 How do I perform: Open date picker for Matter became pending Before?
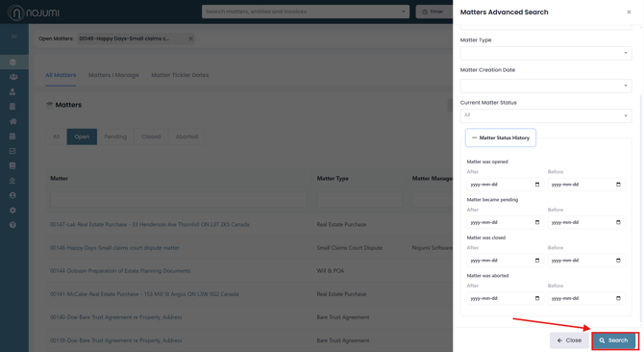click(618, 222)
